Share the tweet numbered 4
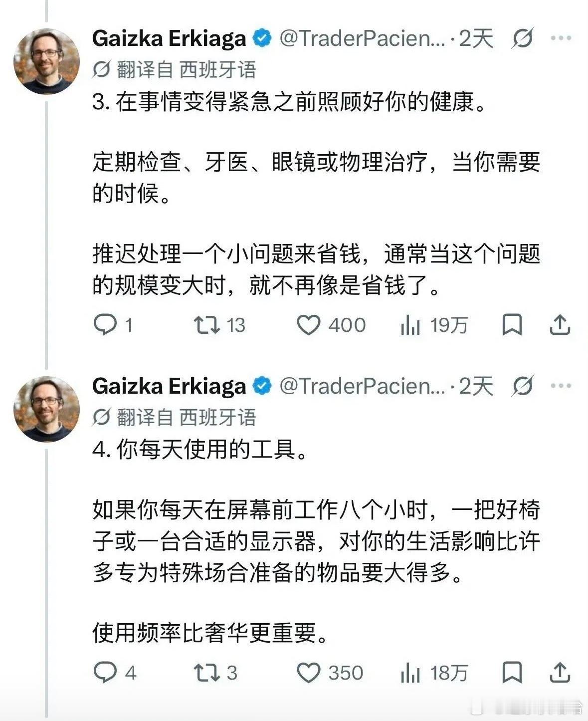 click(x=560, y=673)
